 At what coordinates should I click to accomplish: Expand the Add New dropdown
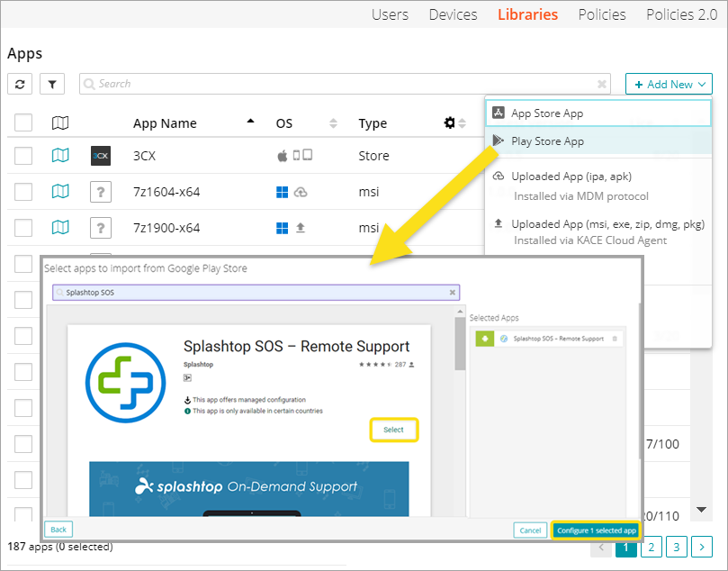pos(669,84)
